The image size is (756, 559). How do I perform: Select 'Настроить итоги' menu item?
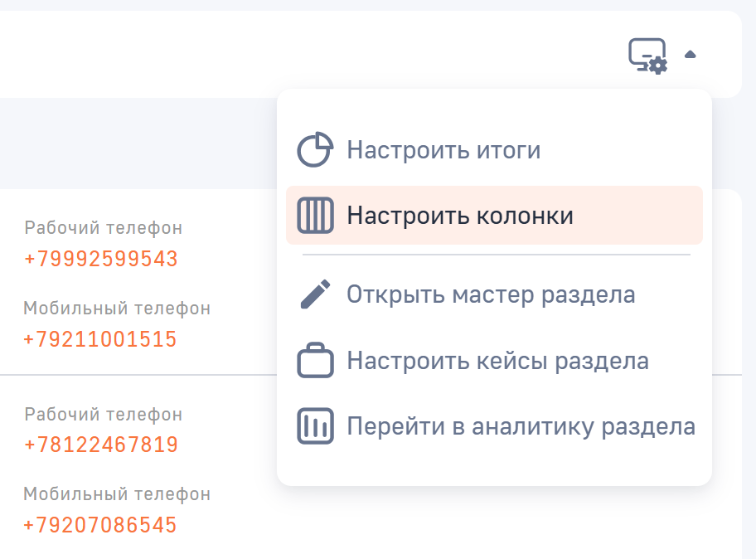[443, 149]
